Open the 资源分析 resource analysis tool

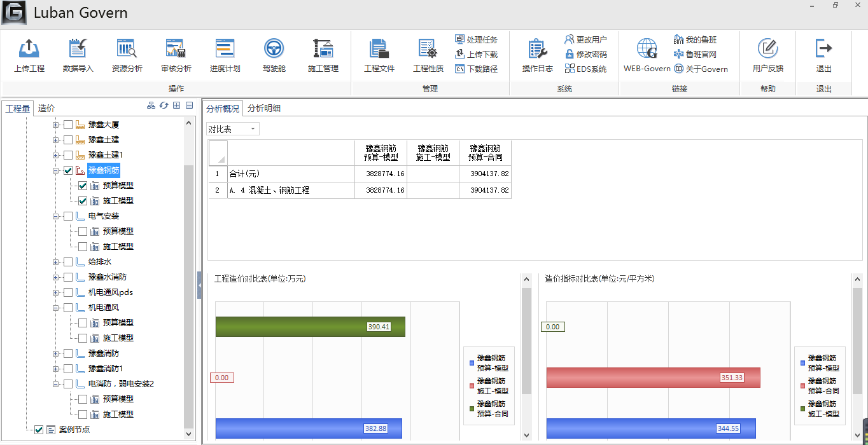pyautogui.click(x=127, y=55)
